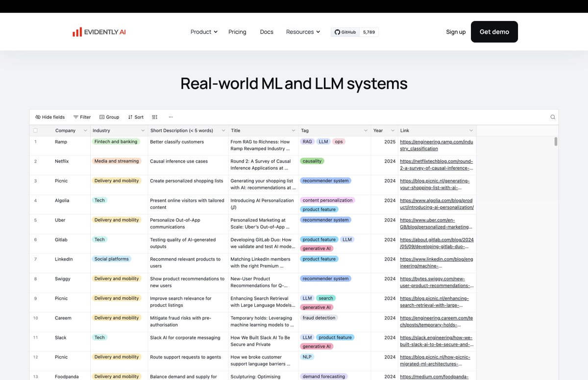This screenshot has height=380, width=588.
Task: Click the content personalization tag
Action: [327, 200]
